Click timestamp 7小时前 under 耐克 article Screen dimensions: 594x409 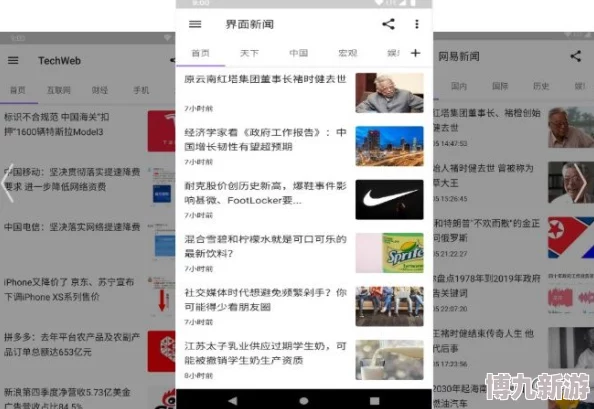(199, 215)
